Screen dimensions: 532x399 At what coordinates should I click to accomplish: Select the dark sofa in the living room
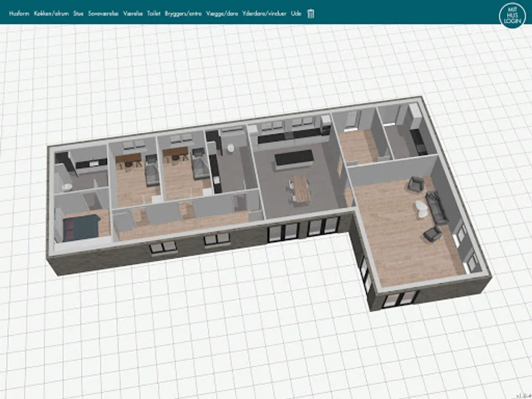[437, 207]
